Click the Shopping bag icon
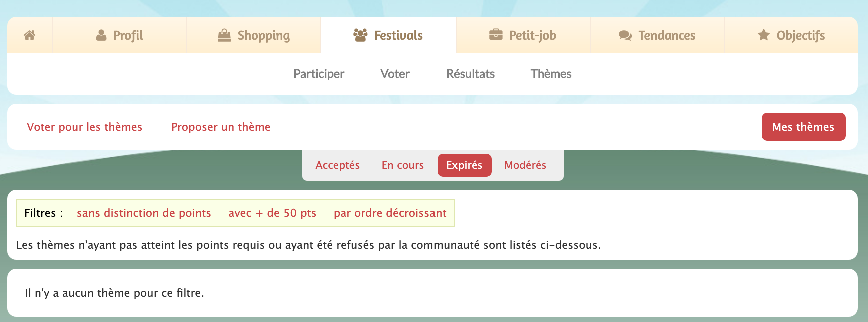This screenshot has width=868, height=322. [224, 35]
